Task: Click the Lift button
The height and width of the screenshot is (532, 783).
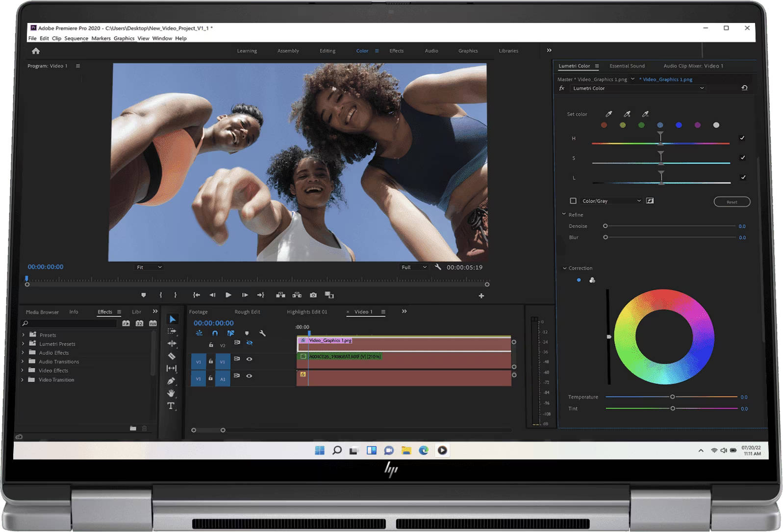Action: click(280, 295)
